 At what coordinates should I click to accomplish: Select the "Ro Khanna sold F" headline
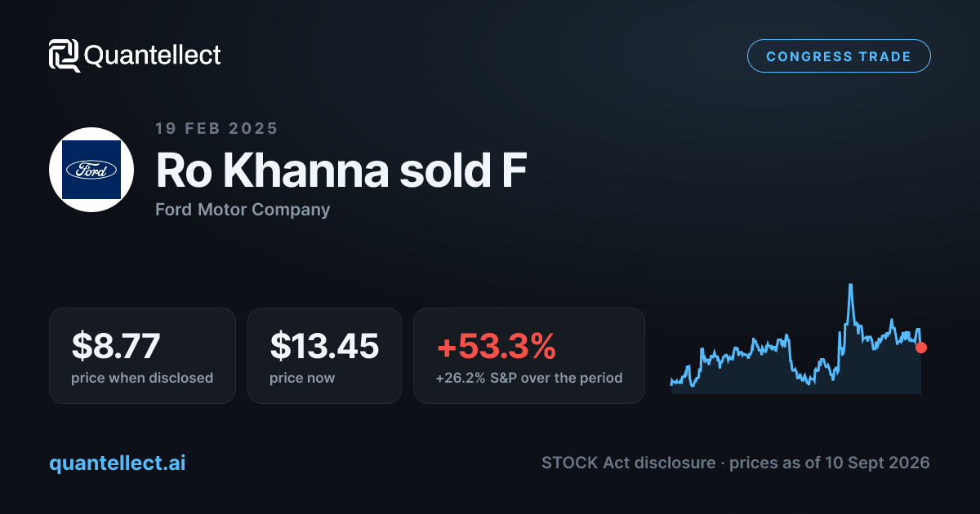(x=341, y=170)
